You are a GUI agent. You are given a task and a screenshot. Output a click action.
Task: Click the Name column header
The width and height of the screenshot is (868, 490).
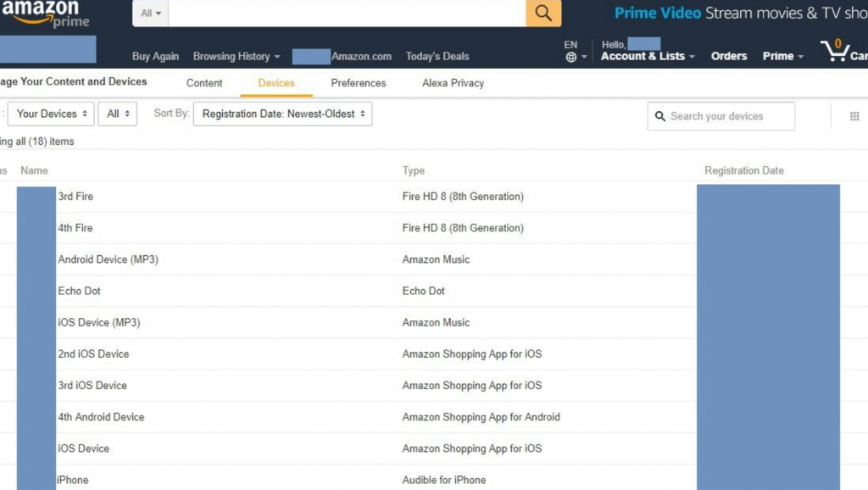34,170
